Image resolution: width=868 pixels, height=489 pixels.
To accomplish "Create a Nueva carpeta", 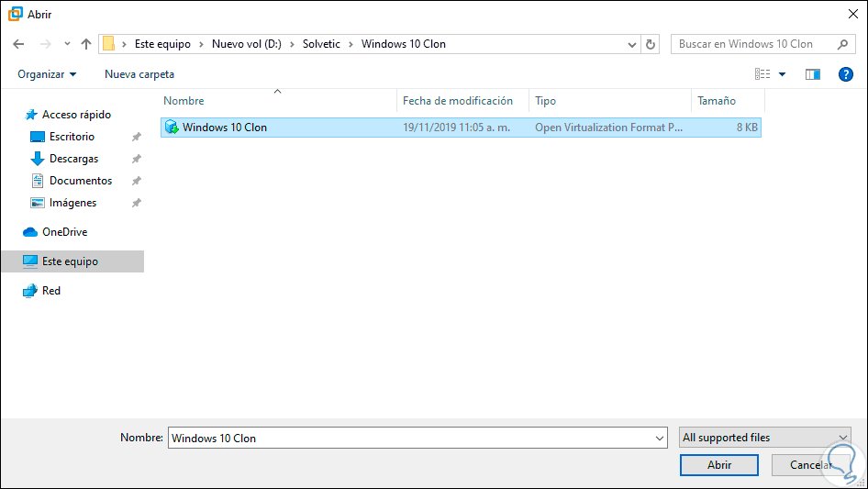I will click(x=139, y=74).
